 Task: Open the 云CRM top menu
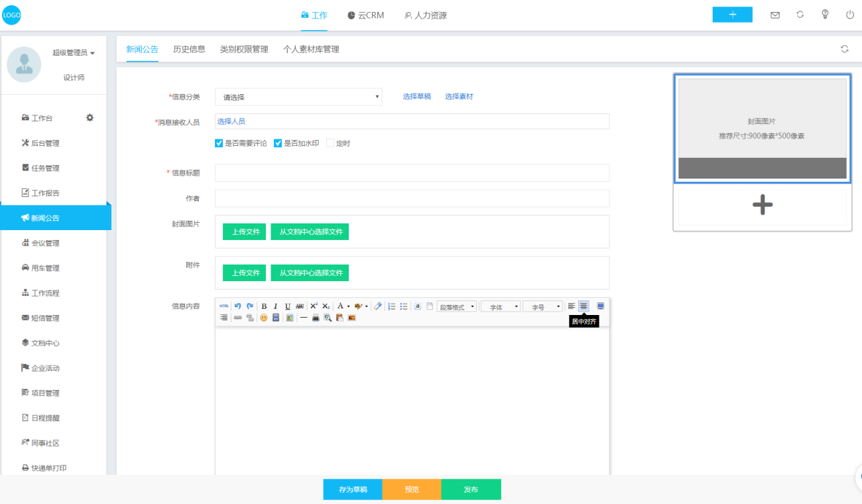point(365,15)
